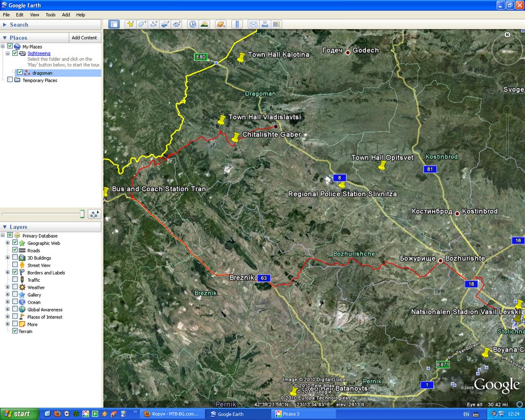Screen dimensions: 525x420
Task: Expand the Weather layer tree node
Action: coord(8,287)
